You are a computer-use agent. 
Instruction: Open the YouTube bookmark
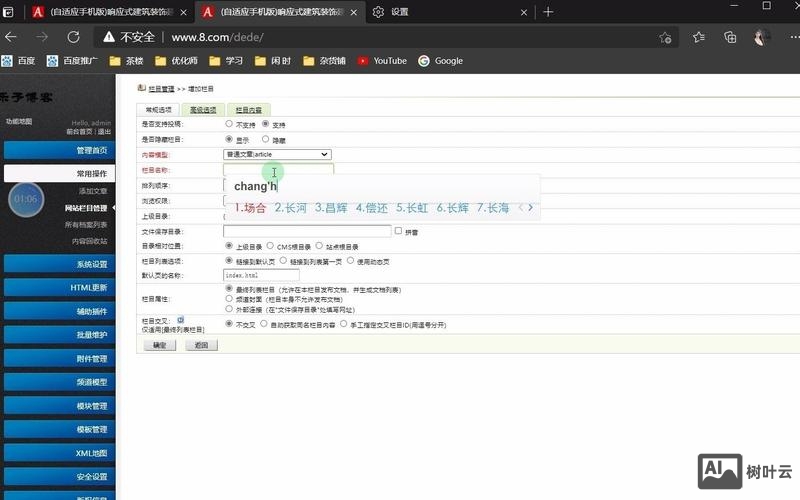tap(382, 61)
